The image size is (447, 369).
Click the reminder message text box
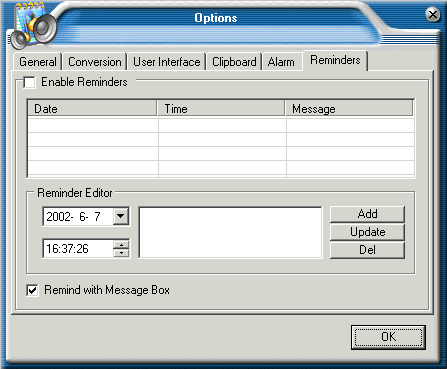[x=230, y=232]
